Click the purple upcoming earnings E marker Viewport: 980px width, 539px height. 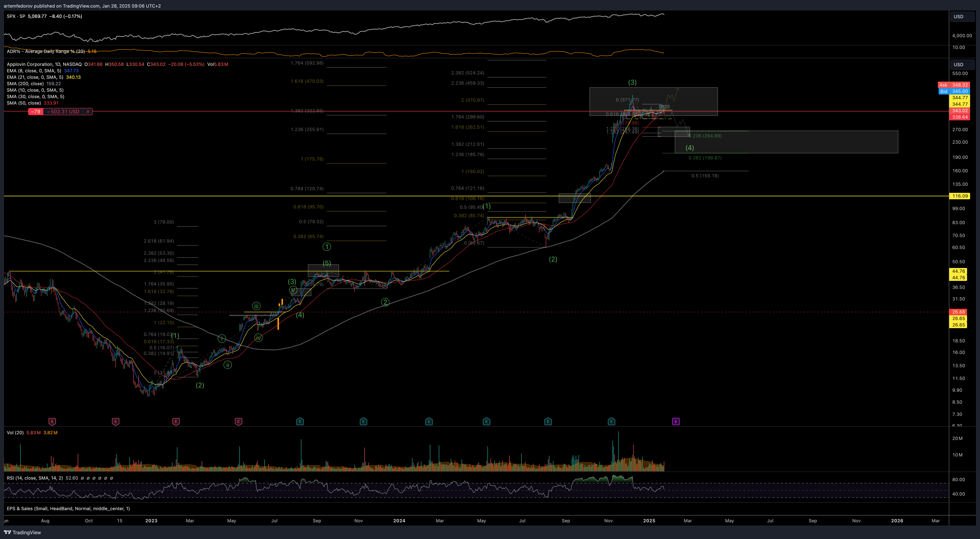tap(676, 421)
